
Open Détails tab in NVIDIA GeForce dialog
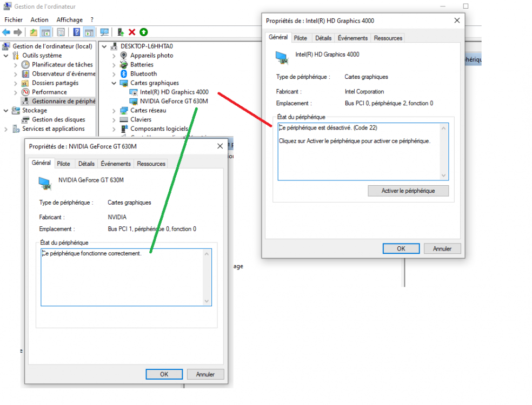pos(87,164)
